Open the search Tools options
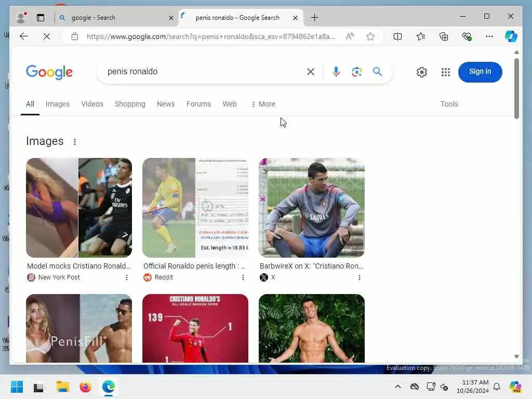Image resolution: width=532 pixels, height=399 pixels. (449, 104)
